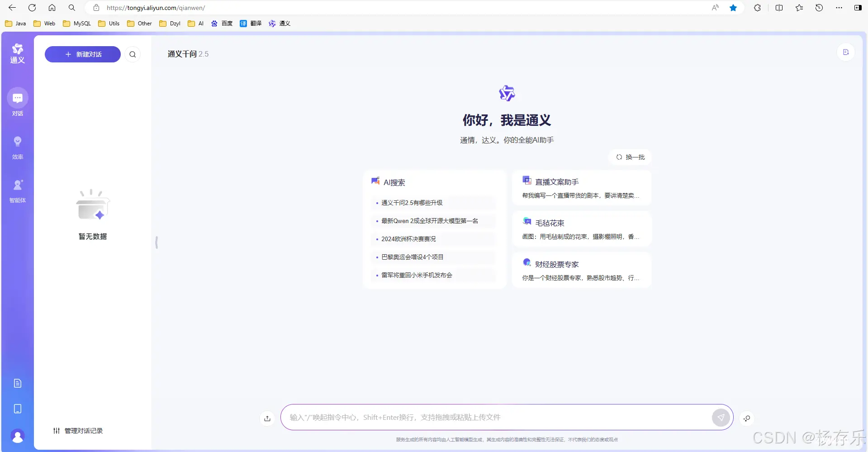Click the upload file icon beside input
This screenshot has height=452, width=868.
coord(267,418)
